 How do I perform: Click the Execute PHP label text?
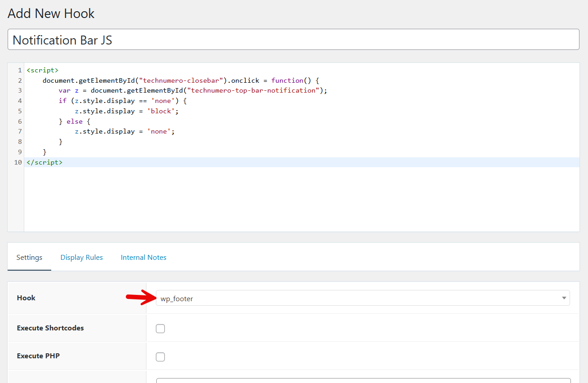[x=38, y=356]
